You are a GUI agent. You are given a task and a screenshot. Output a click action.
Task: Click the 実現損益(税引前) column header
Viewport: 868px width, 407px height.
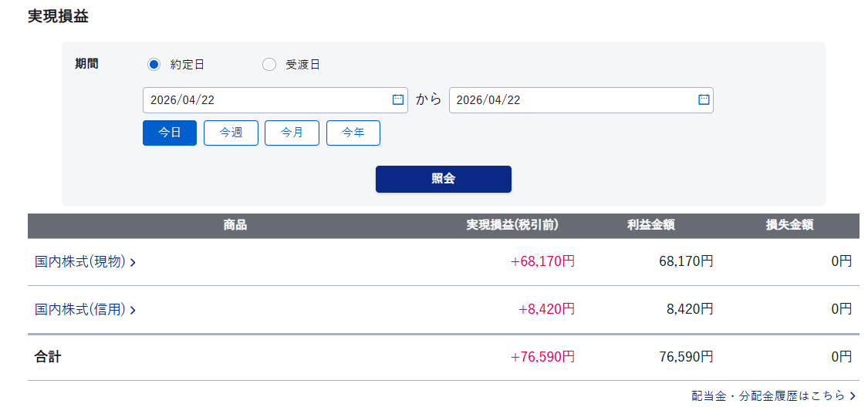click(x=512, y=226)
